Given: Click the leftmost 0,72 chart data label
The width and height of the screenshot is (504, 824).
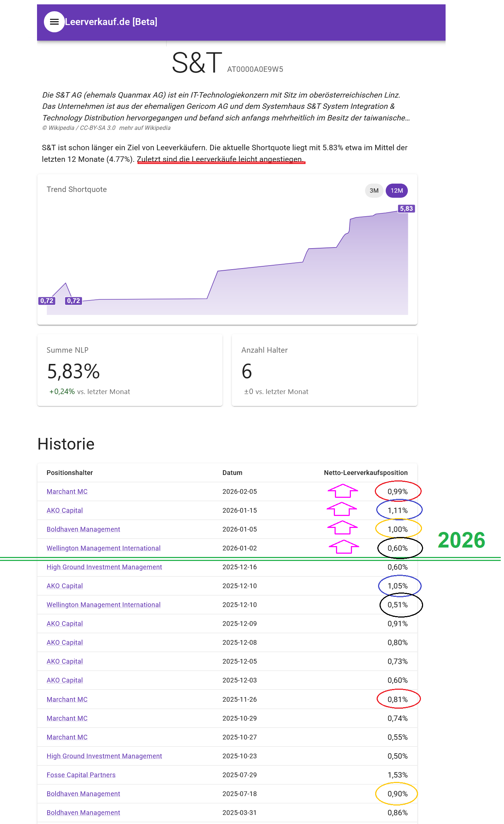Looking at the screenshot, I should tap(47, 301).
